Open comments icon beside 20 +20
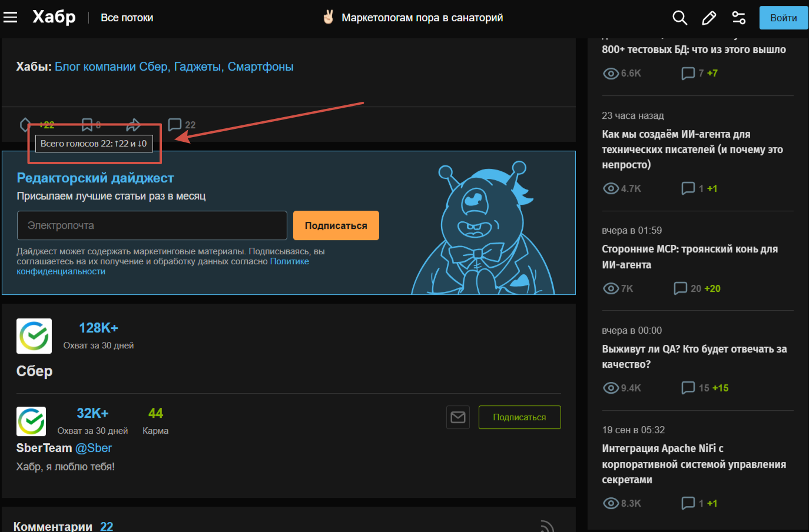 click(680, 288)
